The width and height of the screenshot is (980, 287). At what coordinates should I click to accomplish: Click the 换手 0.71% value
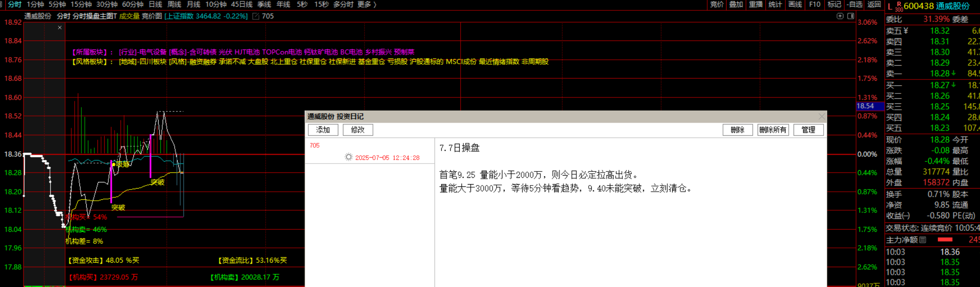[x=938, y=194]
